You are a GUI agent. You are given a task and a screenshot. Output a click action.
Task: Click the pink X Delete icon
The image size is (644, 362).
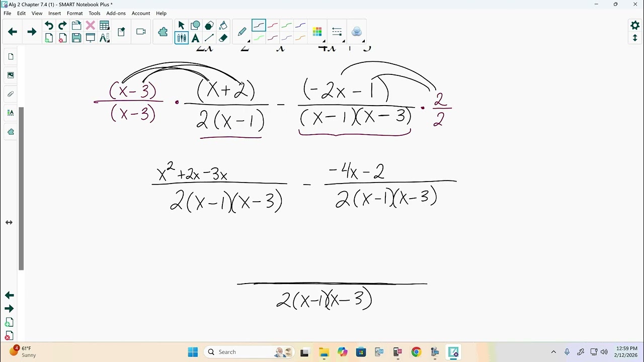point(91,26)
